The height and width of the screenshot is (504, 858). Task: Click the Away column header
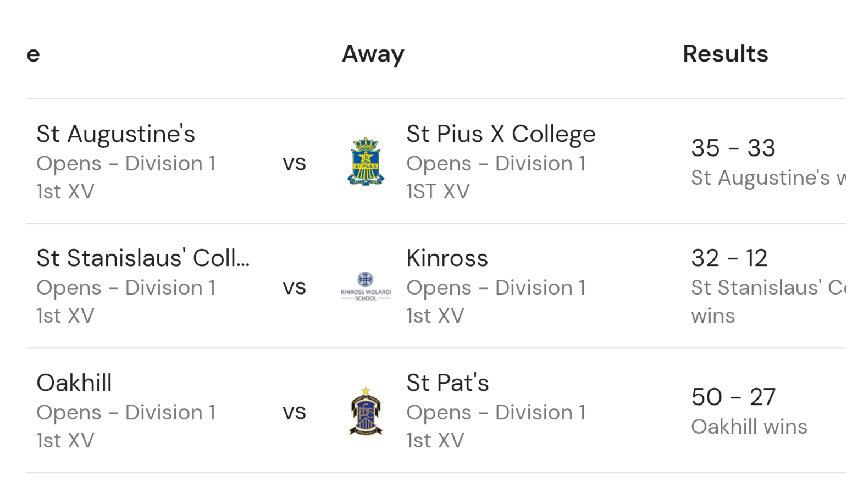coord(373,54)
